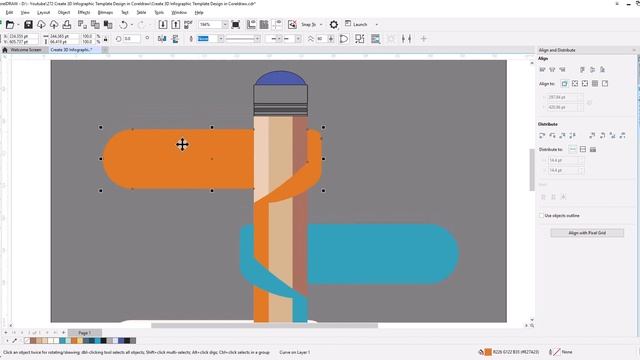Click the Align center vertically icon
The height and width of the screenshot is (360, 640).
(x=592, y=70)
